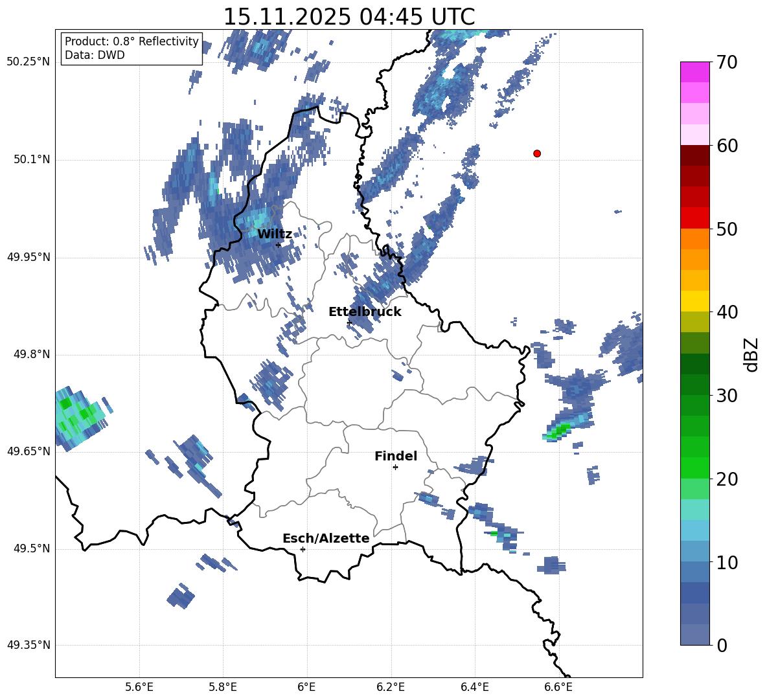
Task: Click the Esch/Alzette city label
Action: (x=326, y=538)
